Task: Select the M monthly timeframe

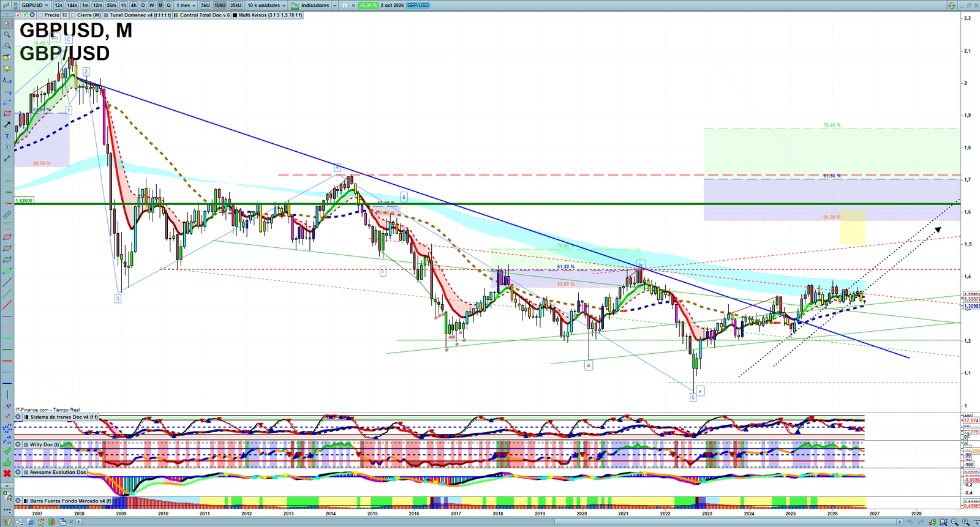Action: (160, 6)
